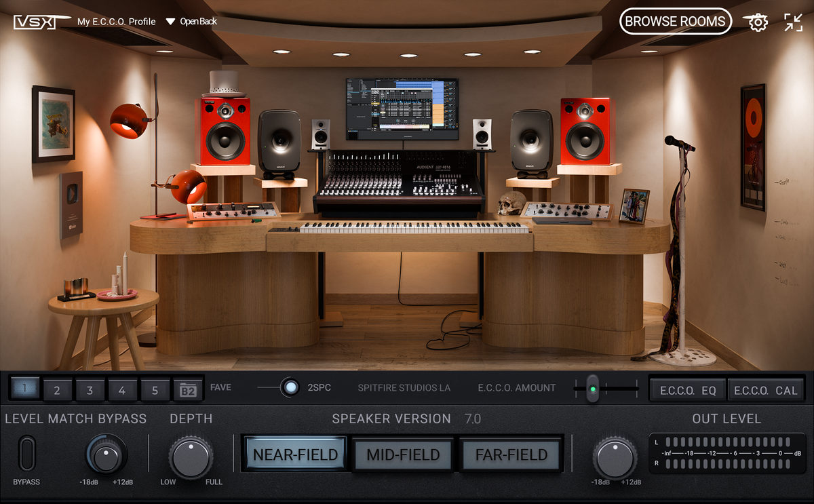Image resolution: width=814 pixels, height=504 pixels.
Task: Click the left small white speaker
Action: (320, 134)
